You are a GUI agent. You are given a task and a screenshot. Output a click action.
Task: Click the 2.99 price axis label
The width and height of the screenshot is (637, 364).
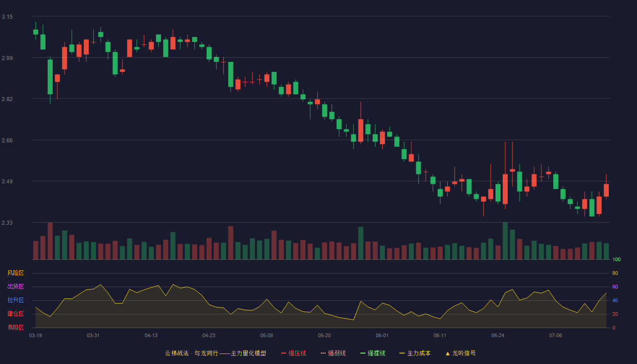coord(7,58)
